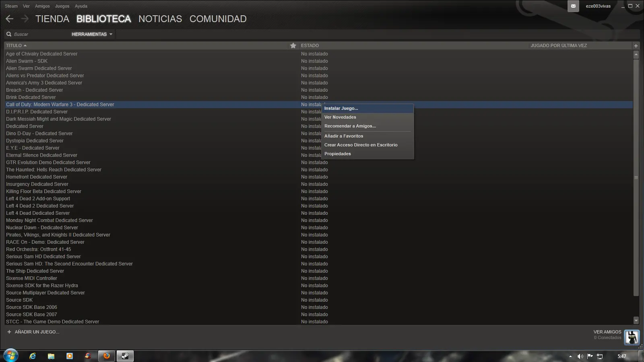Go to the TIENDA section
Viewport: 644px width, 362px height.
pos(52,19)
